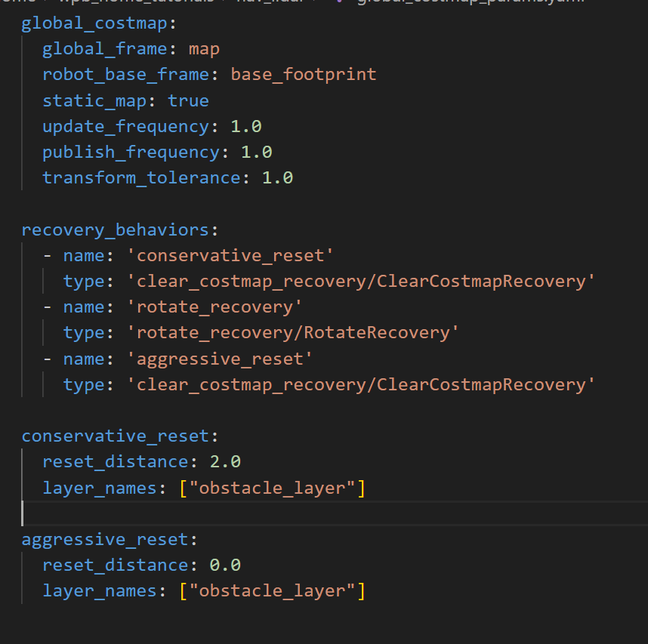Click the 'aggressive_reset' name string
Viewport: 648px width, 644px height.
tap(220, 358)
